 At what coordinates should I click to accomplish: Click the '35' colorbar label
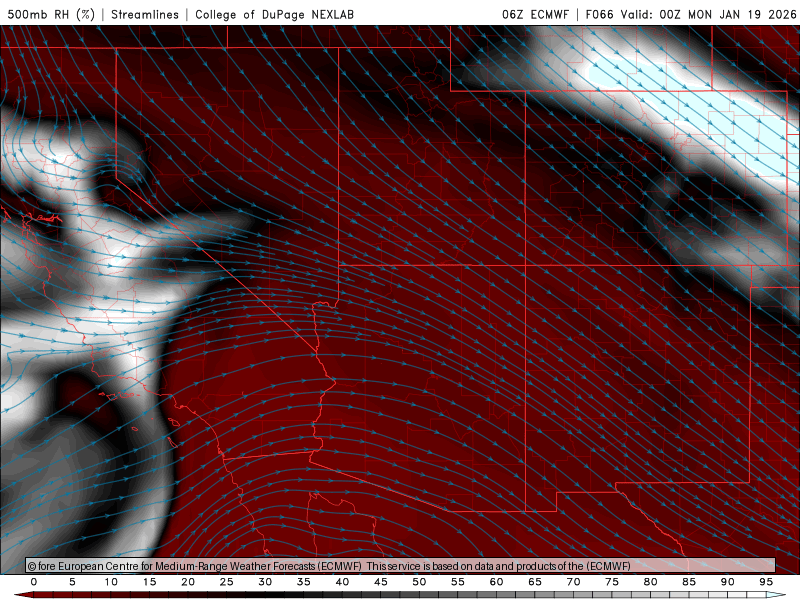(304, 582)
